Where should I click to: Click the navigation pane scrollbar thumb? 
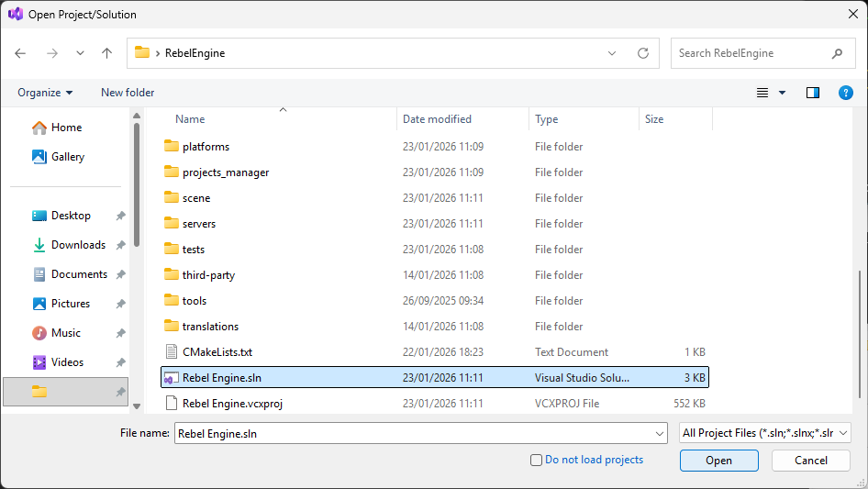pos(137,184)
